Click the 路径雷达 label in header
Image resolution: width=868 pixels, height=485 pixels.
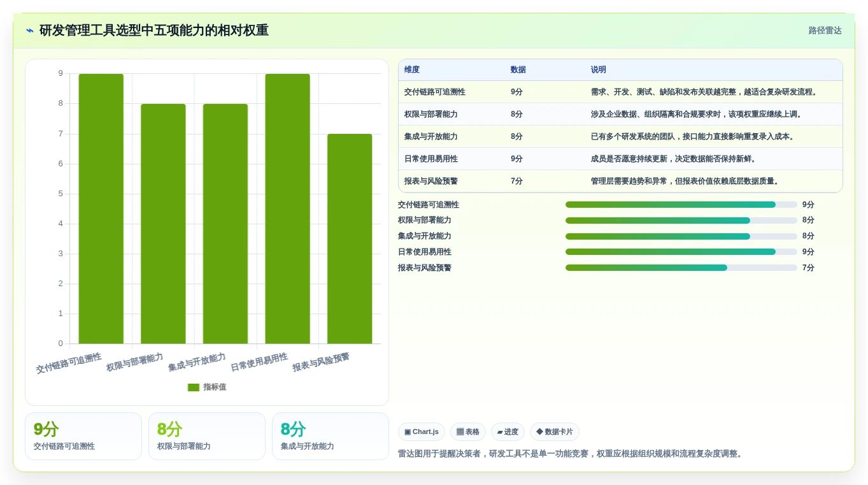825,31
